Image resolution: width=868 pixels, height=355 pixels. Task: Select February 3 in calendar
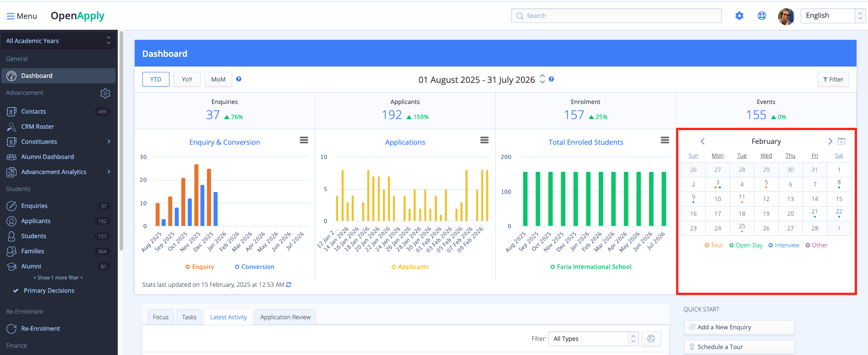(718, 184)
